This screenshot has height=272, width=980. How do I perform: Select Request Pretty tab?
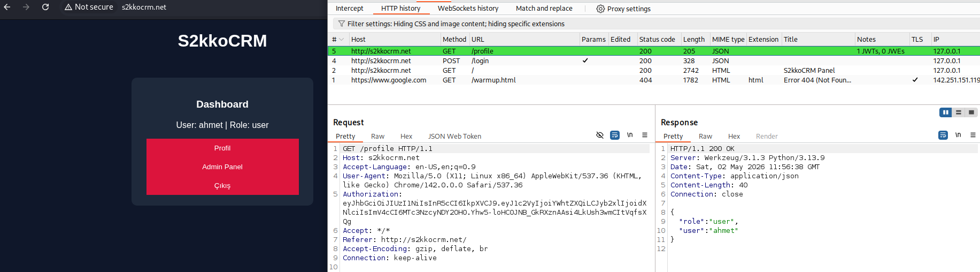pyautogui.click(x=345, y=137)
